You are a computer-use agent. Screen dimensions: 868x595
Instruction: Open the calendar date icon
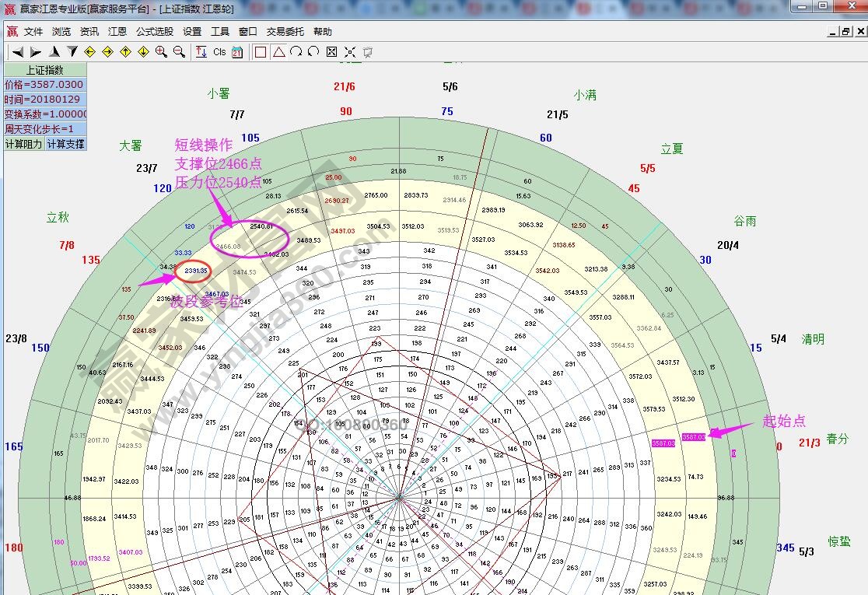pos(237,52)
